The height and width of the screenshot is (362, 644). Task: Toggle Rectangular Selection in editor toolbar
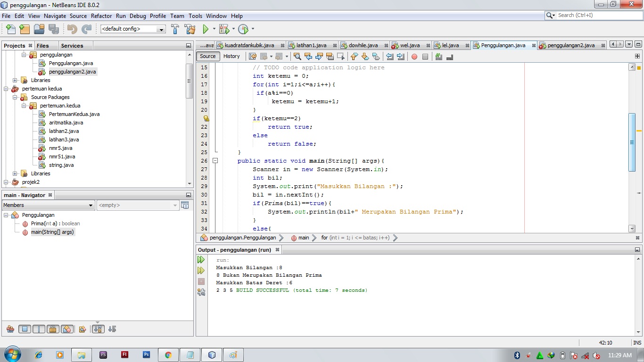[x=341, y=57]
